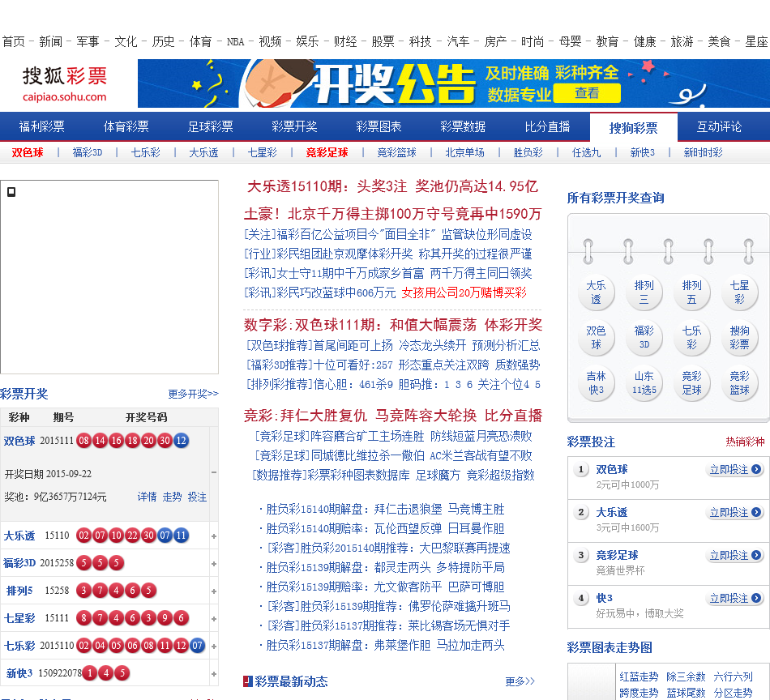Switch to the 彩票开奖 nav tab
Screen dimensions: 770x700
click(295, 126)
